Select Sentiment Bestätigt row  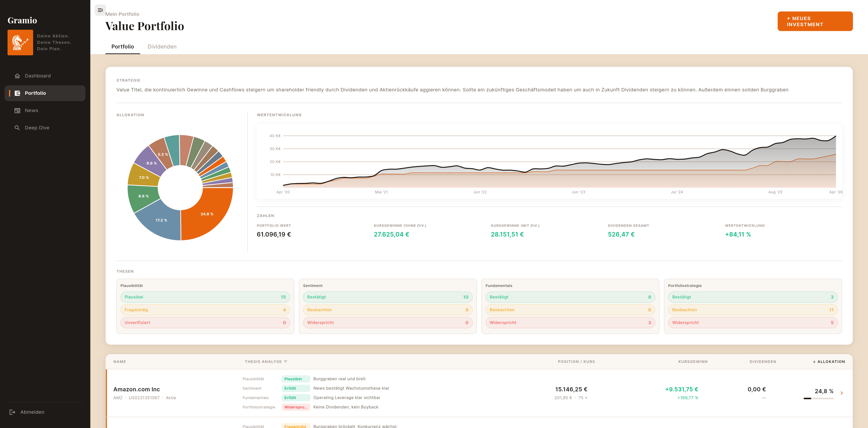coord(388,297)
